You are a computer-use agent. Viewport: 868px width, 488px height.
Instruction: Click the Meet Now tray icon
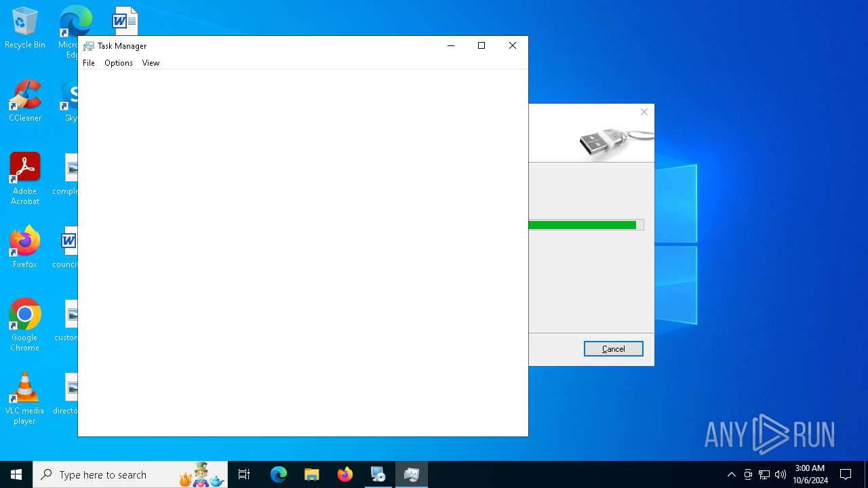pos(748,474)
